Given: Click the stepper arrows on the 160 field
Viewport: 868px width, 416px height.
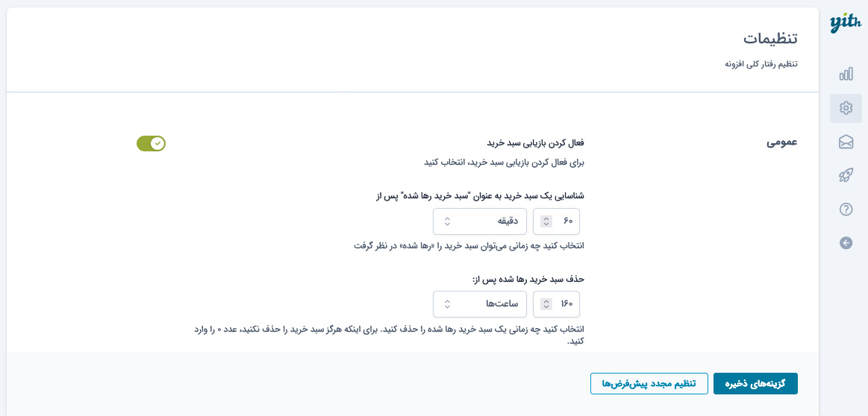Looking at the screenshot, I should [546, 303].
